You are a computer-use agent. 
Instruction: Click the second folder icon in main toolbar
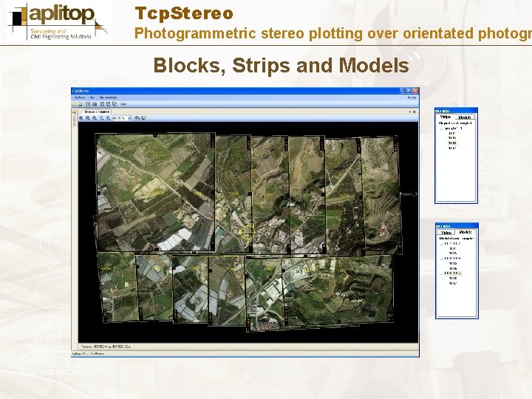pyautogui.click(x=80, y=104)
